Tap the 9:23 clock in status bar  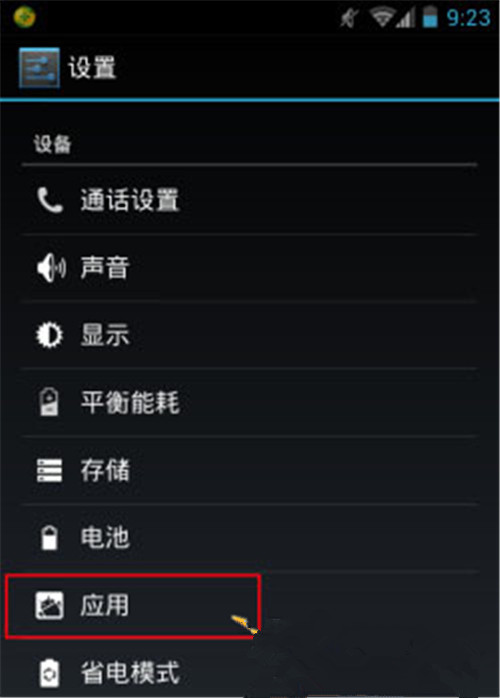[x=468, y=18]
